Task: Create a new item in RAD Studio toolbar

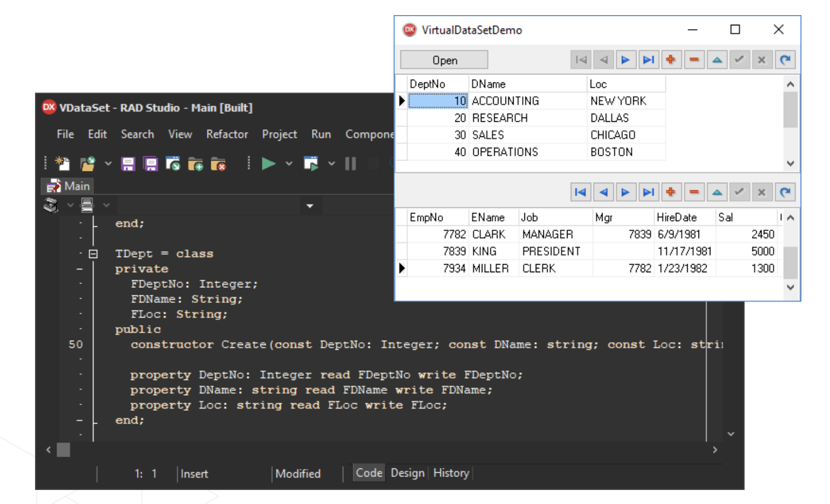Action: click(63, 163)
